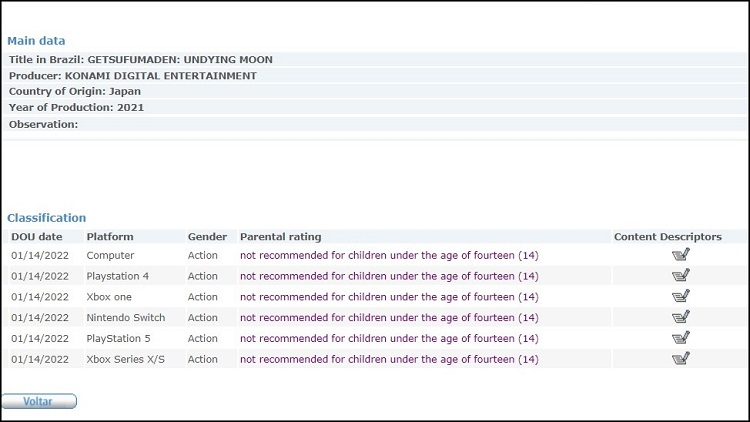The height and width of the screenshot is (422, 750).
Task: Click the PlayStation 5 age fourteen rating
Action: (389, 339)
